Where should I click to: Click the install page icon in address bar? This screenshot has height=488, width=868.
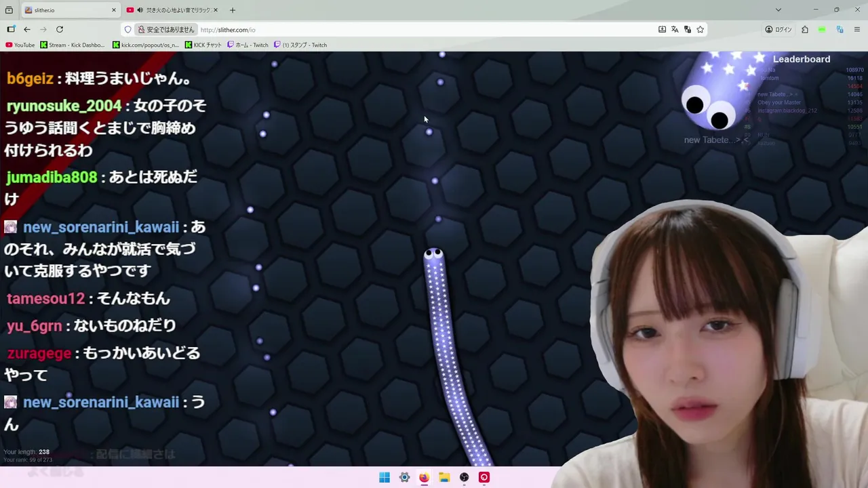point(662,29)
